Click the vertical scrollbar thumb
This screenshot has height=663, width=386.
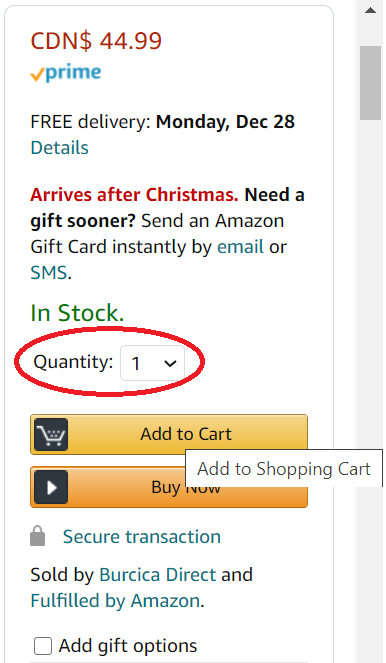(370, 83)
